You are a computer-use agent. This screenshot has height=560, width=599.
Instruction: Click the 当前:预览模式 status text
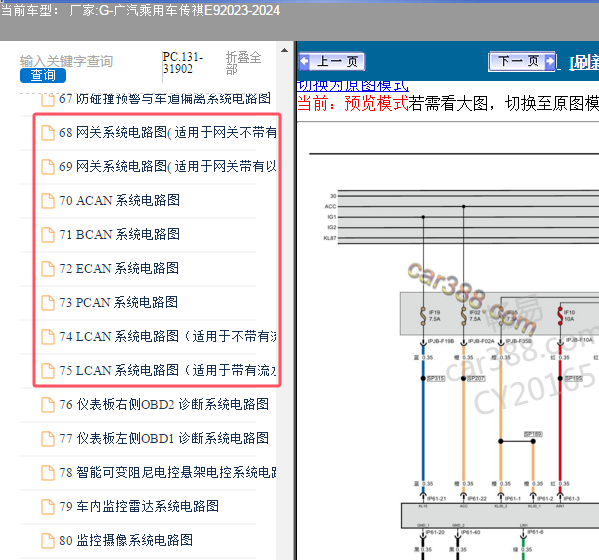(x=353, y=104)
